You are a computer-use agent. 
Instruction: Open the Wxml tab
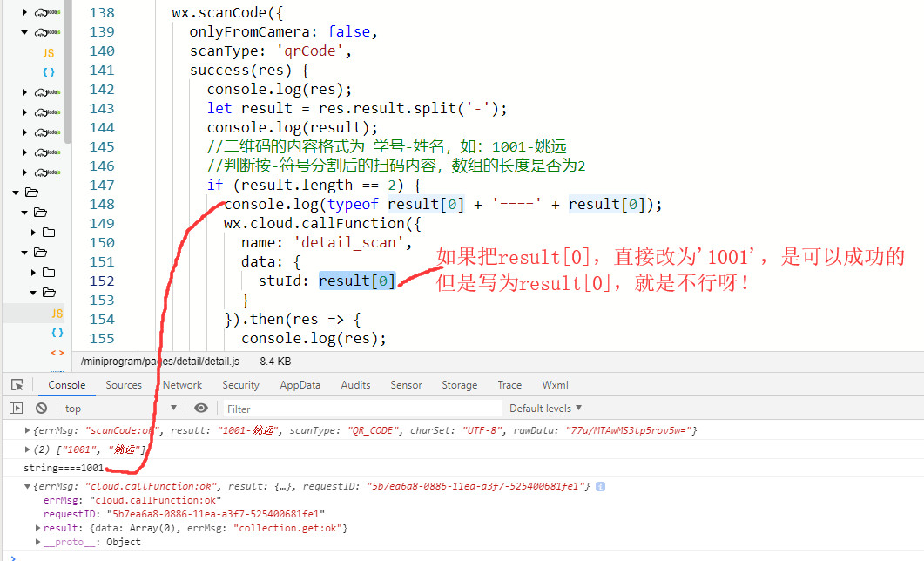point(555,385)
